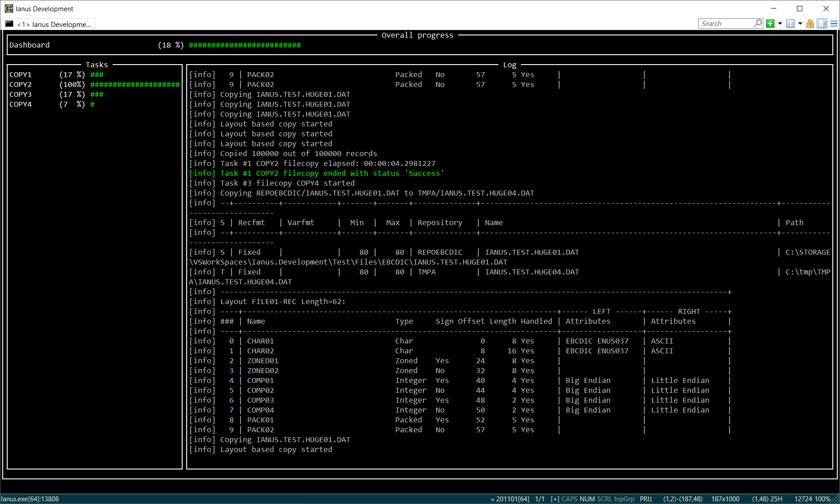Click the Ianus Development title bar app icon
This screenshot has width=840, height=504.
pyautogui.click(x=9, y=9)
